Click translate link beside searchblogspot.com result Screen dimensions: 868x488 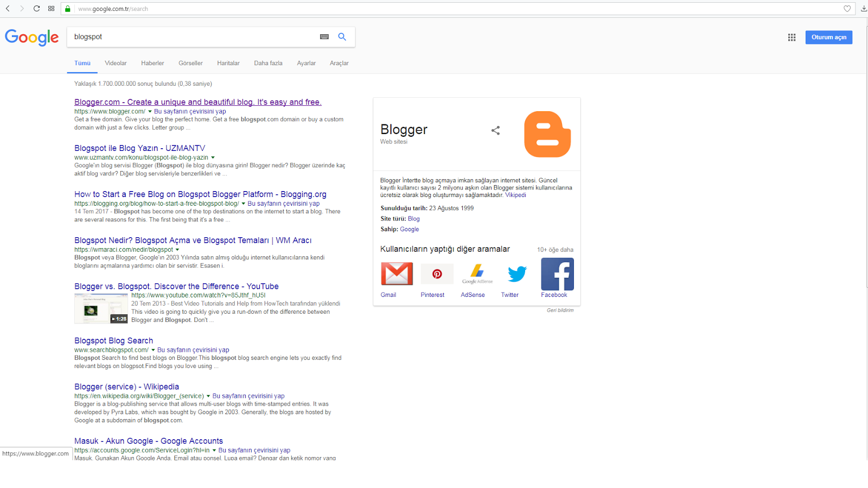tap(193, 350)
